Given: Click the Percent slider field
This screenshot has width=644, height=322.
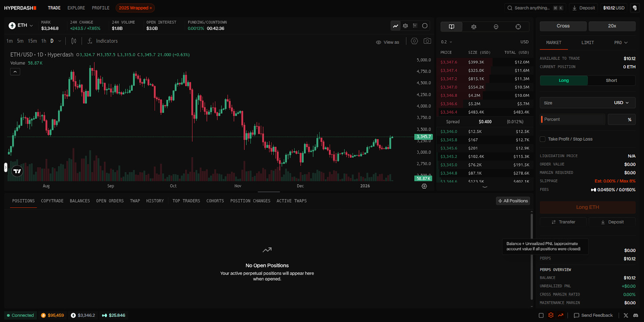Looking at the screenshot, I should (572, 119).
